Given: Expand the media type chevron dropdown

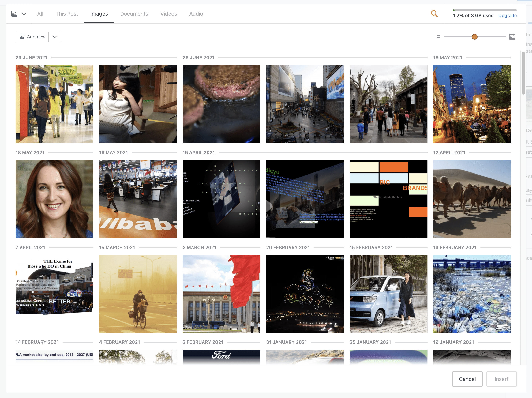Looking at the screenshot, I should point(24,14).
